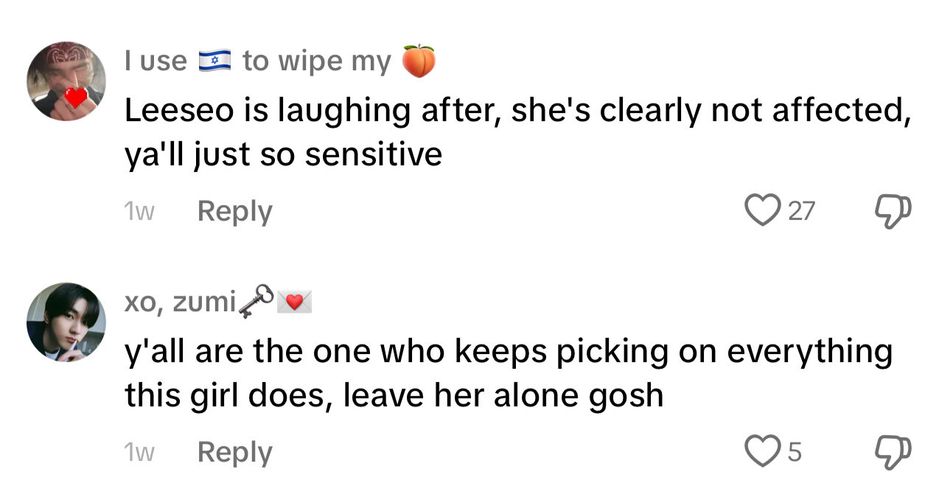The image size is (925, 481).
Task: Dislike the comment about Leeseo laughing
Action: pos(890,210)
